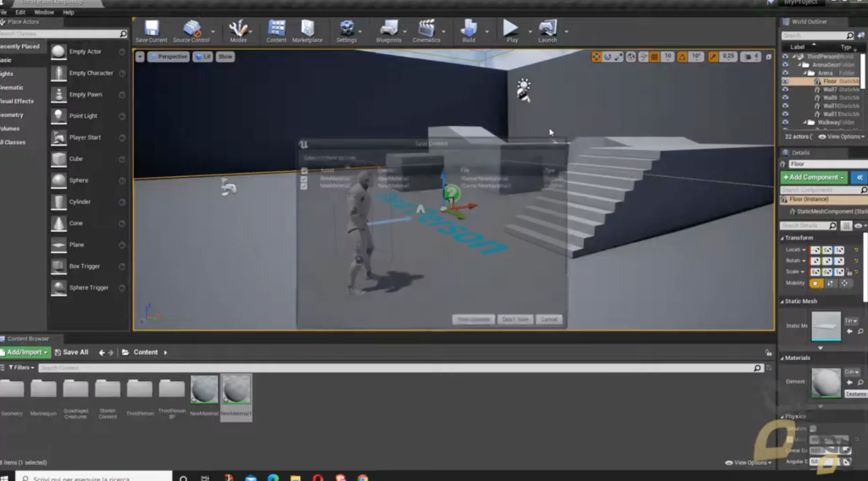The height and width of the screenshot is (481, 868).
Task: Select the Sphere primitive entry
Action: coord(87,180)
